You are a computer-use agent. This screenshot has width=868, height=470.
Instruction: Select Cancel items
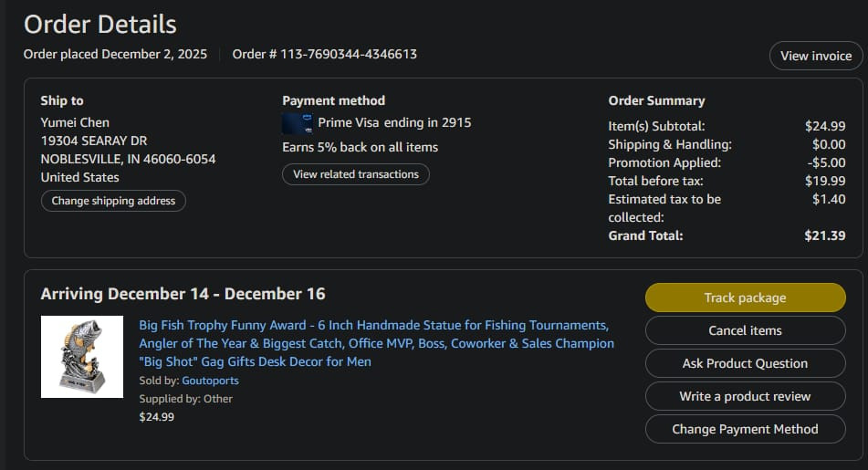pyautogui.click(x=745, y=330)
